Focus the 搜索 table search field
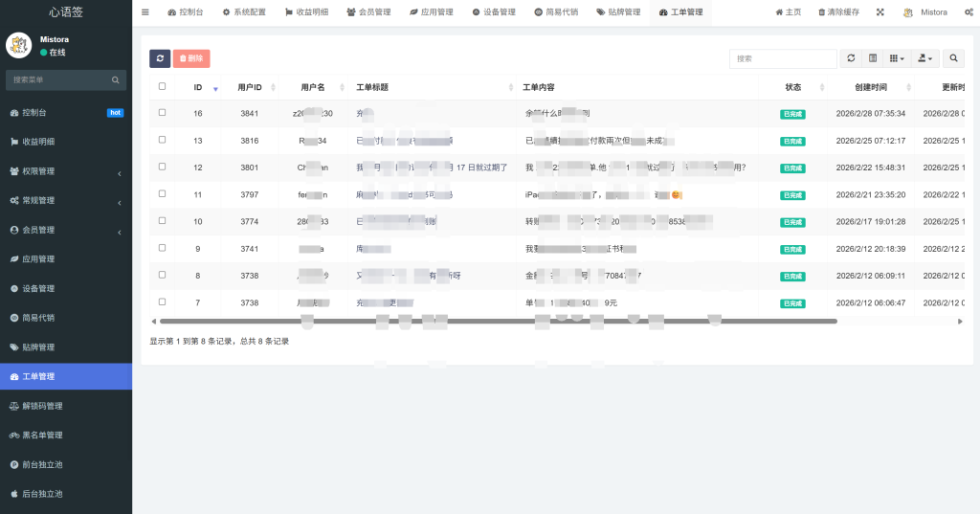980x514 pixels. coord(783,58)
